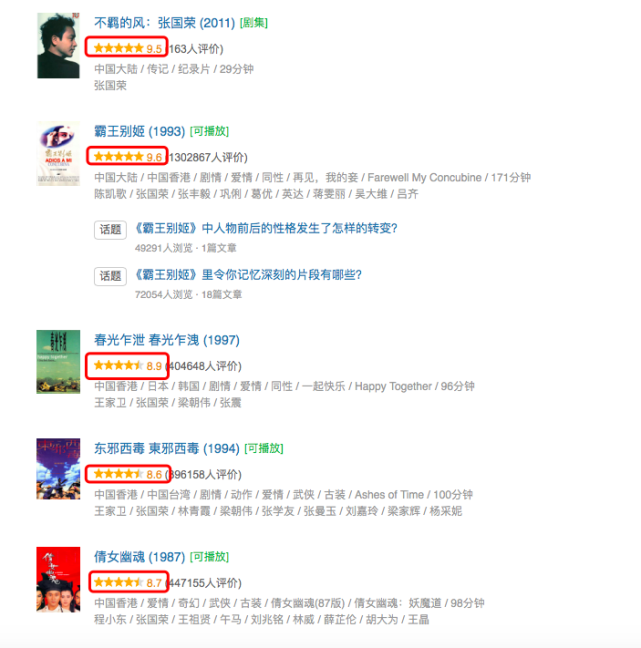Screen dimensions: 641x648
Task: Open topic about 人物前后的性格转变
Action: point(267,228)
